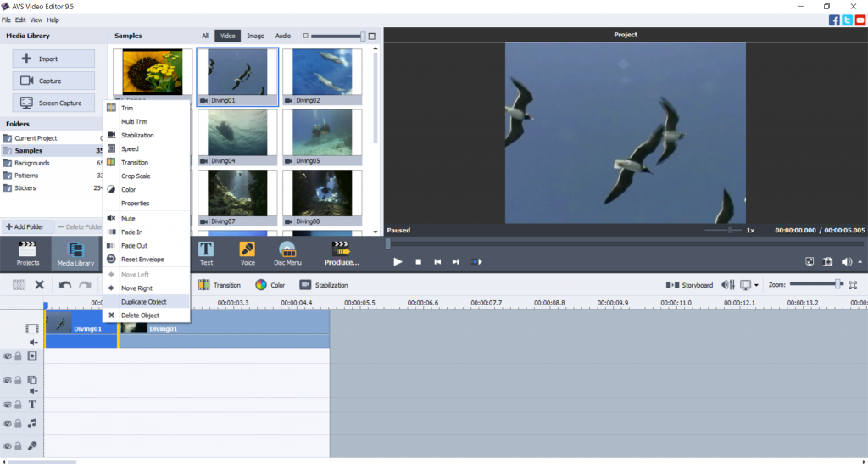Screen dimensions: 868x464
Task: Take a snapshot of the preview frame
Action: point(827,261)
